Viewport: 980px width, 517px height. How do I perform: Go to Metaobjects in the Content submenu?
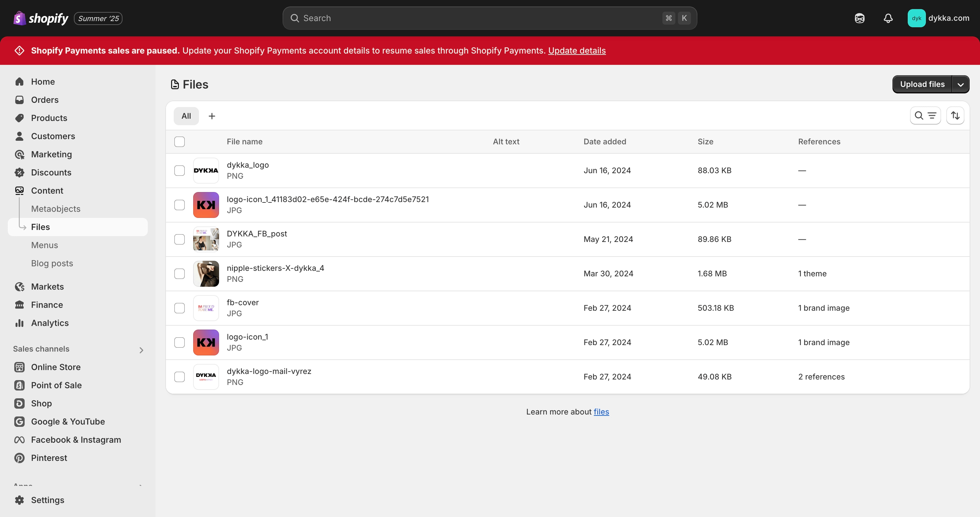[55, 209]
